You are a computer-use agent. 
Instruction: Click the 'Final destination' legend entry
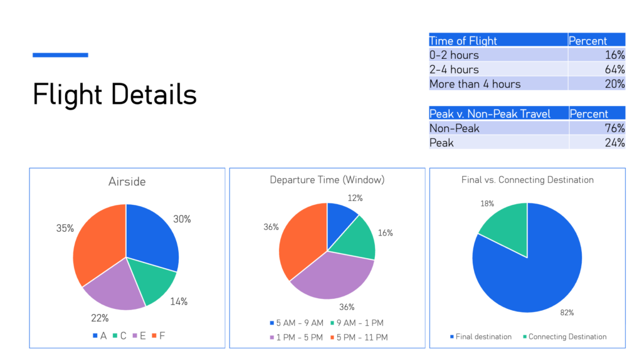481,336
